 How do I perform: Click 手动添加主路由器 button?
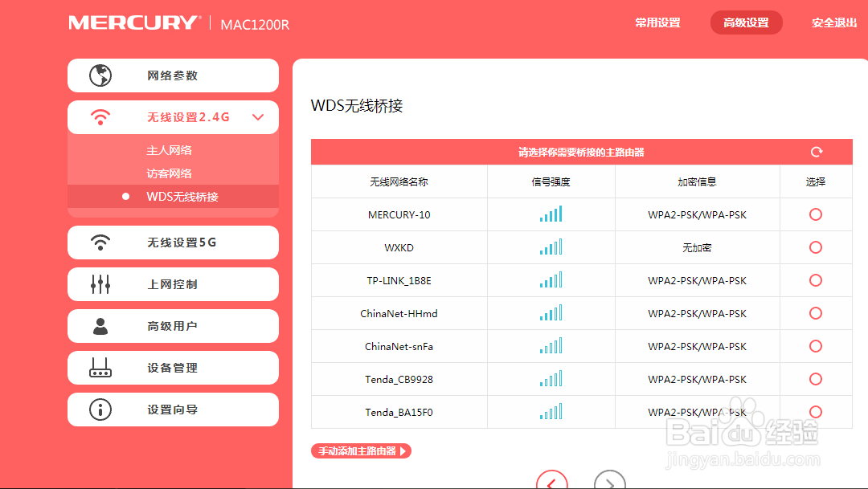click(361, 450)
